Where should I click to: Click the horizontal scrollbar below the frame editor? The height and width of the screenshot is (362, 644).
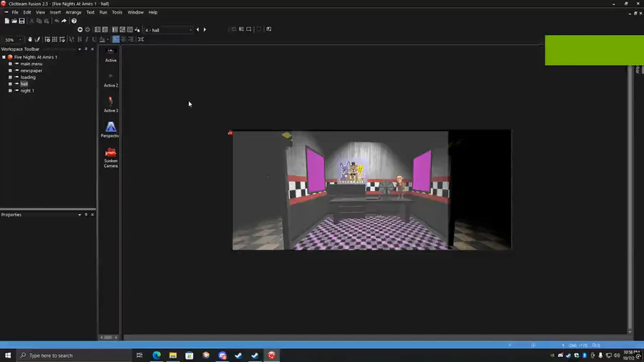[376, 338]
